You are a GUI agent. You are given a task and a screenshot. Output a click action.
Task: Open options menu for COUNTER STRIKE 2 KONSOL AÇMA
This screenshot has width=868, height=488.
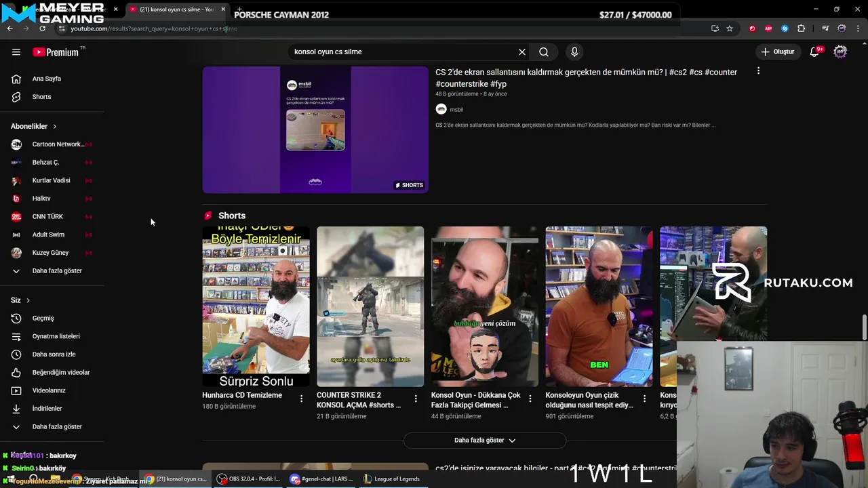coord(416,399)
